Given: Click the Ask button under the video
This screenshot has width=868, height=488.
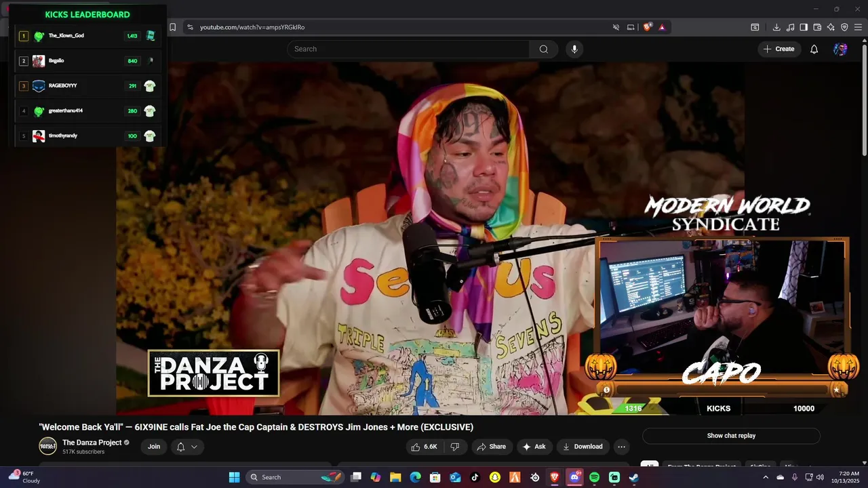Looking at the screenshot, I should click(x=534, y=447).
